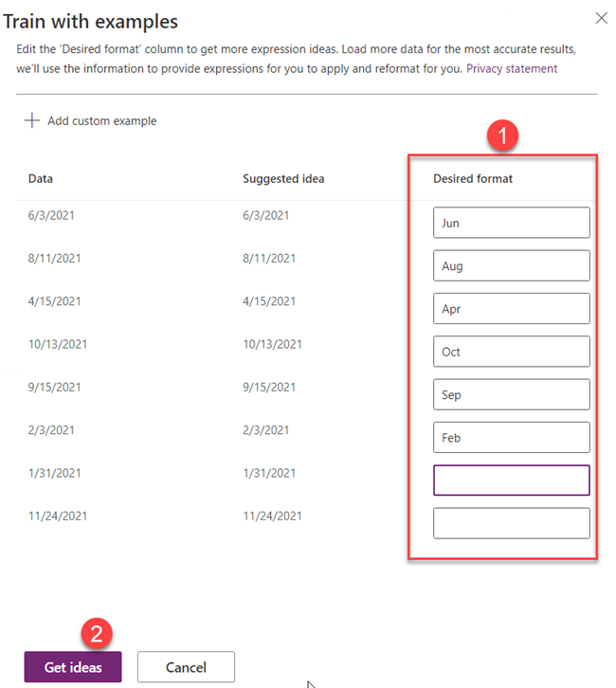Viewport: 616px width, 688px height.
Task: Edit the desired format field containing Aug
Action: coord(512,266)
